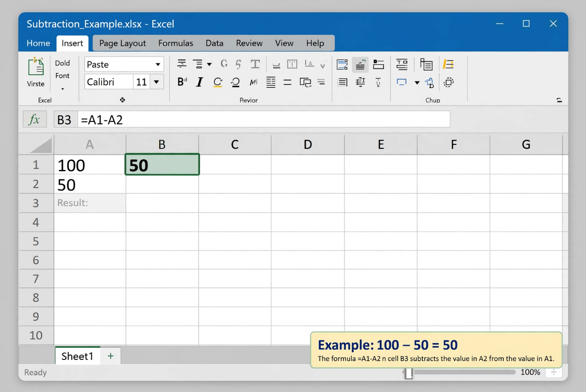Click the Dold button in ribbon
The image size is (586, 392).
[x=62, y=63]
